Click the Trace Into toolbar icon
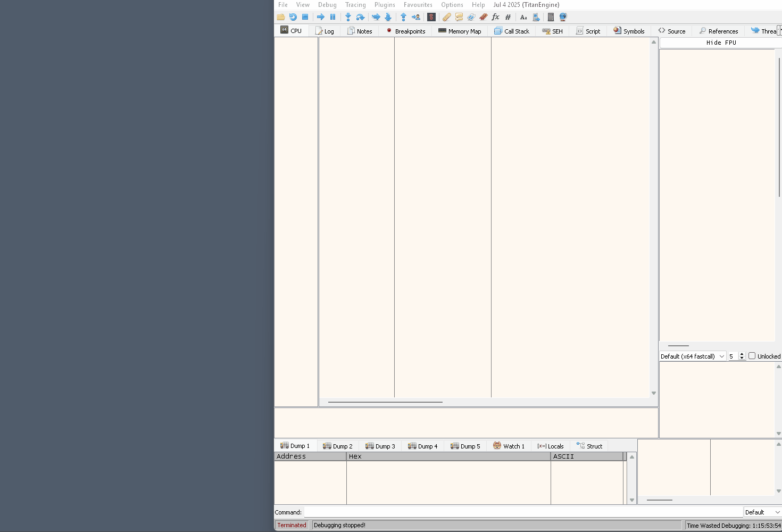This screenshot has width=782, height=532. (376, 17)
